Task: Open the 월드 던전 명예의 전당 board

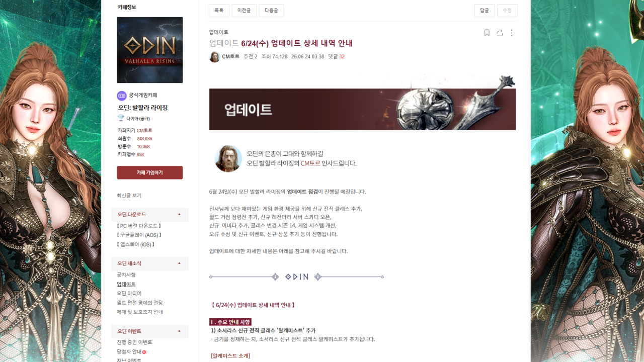Action: click(x=140, y=303)
